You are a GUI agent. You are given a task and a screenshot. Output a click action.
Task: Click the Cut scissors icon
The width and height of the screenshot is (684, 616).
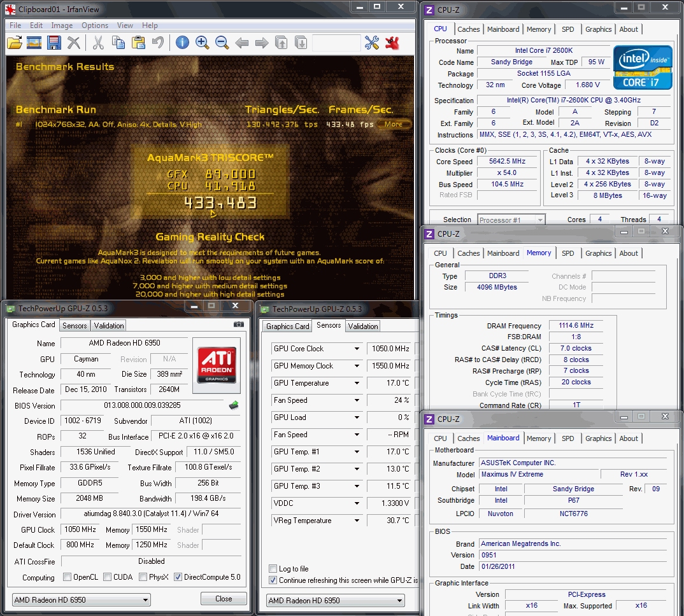coord(98,43)
